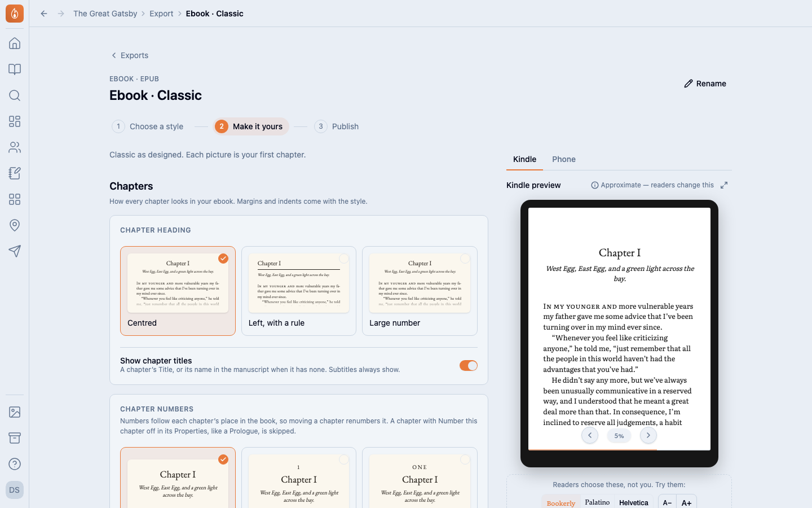Increase preview text size with A+
Viewport: 812px width, 508px height.
click(x=686, y=502)
